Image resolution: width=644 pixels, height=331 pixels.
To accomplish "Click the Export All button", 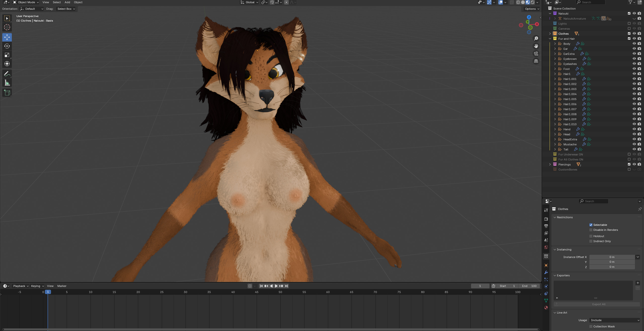I will tap(597, 304).
